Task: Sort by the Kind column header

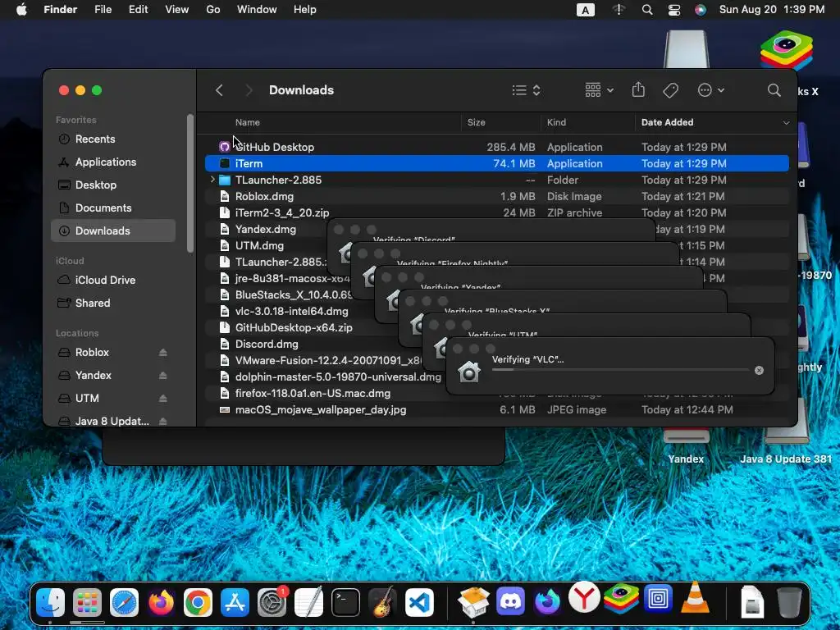Action: point(556,122)
